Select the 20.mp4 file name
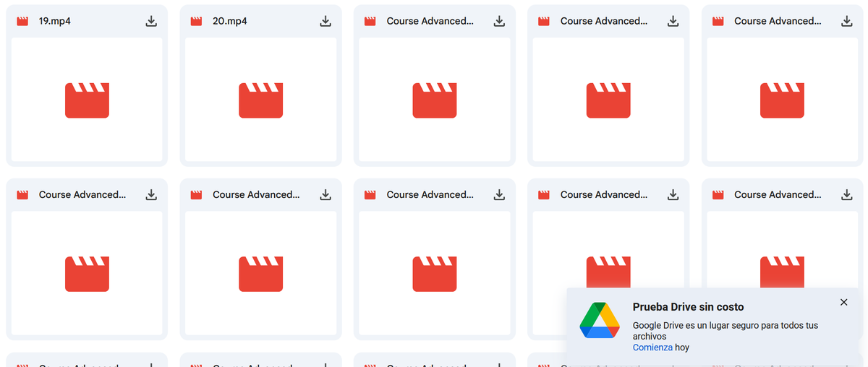868x367 pixels. [x=230, y=22]
